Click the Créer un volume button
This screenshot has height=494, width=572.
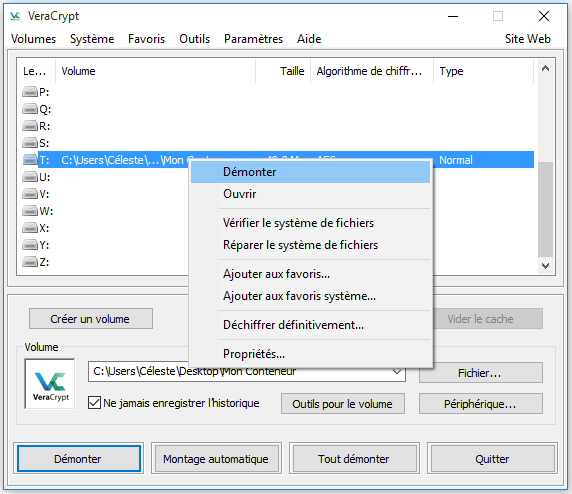pyautogui.click(x=90, y=319)
